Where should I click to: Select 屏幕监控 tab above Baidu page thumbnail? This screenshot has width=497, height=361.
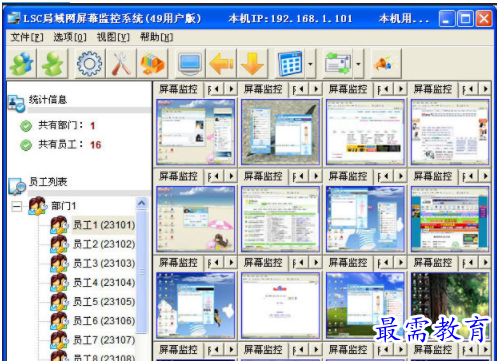pos(263,263)
